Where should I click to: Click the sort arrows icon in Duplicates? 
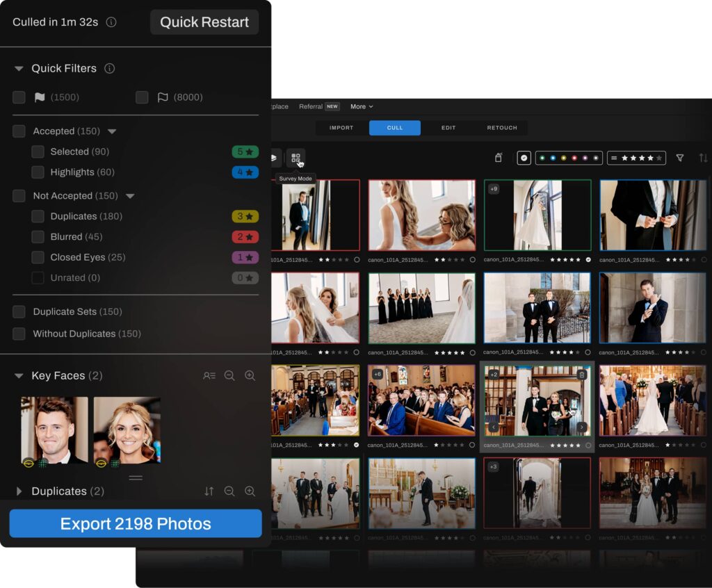[x=209, y=491]
